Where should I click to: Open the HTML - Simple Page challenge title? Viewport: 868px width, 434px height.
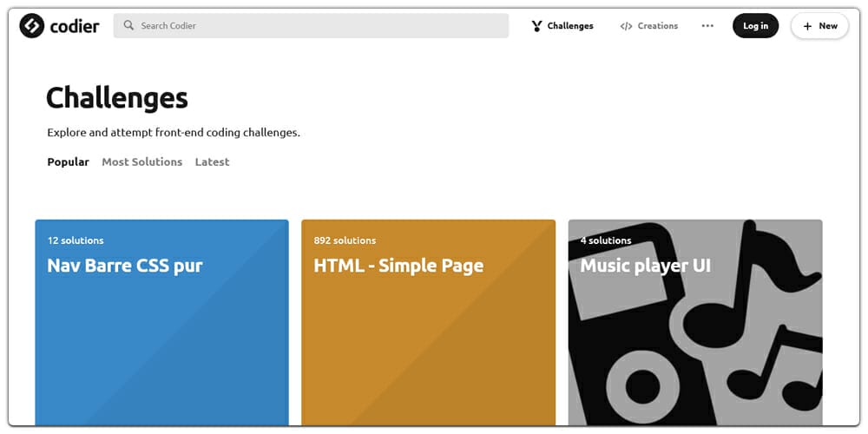coord(398,266)
